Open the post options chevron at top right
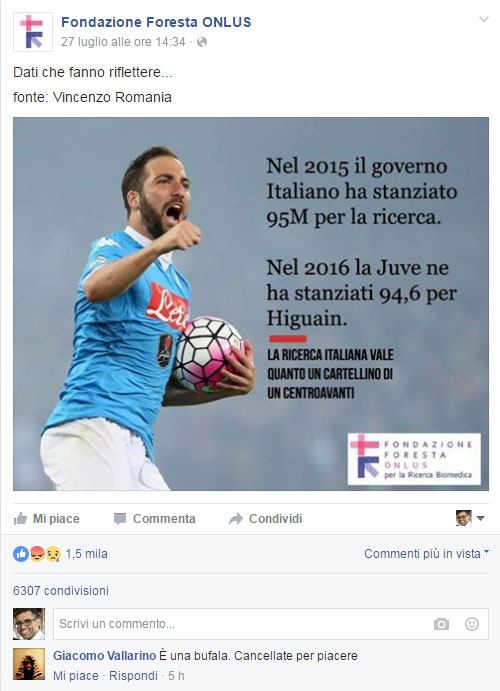 pos(484,19)
